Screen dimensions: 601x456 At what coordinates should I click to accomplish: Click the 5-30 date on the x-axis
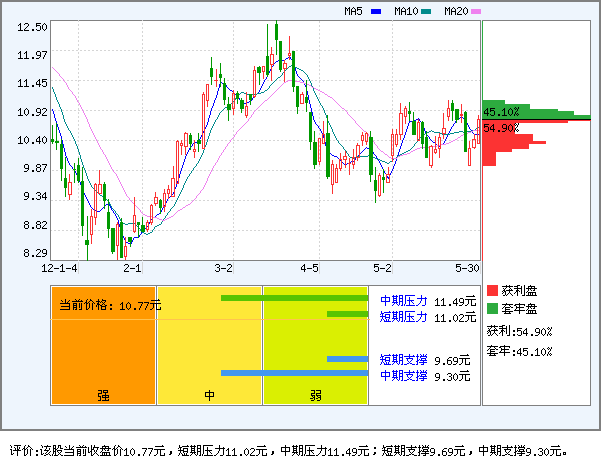(x=467, y=269)
